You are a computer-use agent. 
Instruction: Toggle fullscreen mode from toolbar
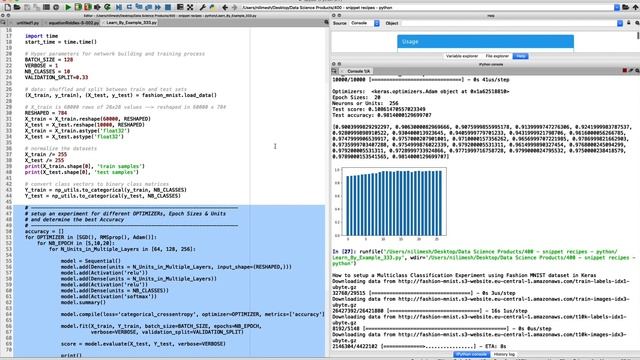click(190, 7)
